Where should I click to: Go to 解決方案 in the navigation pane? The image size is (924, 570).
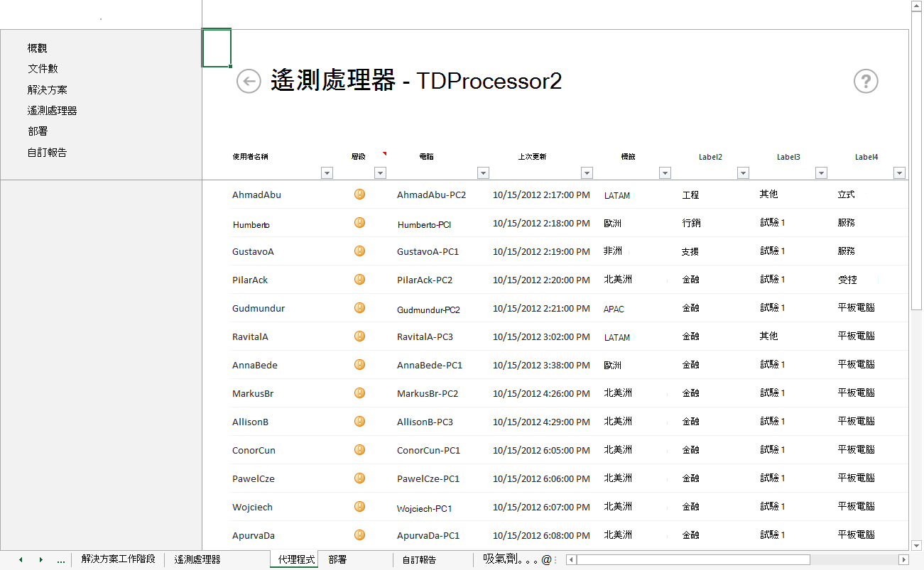pyautogui.click(x=48, y=90)
